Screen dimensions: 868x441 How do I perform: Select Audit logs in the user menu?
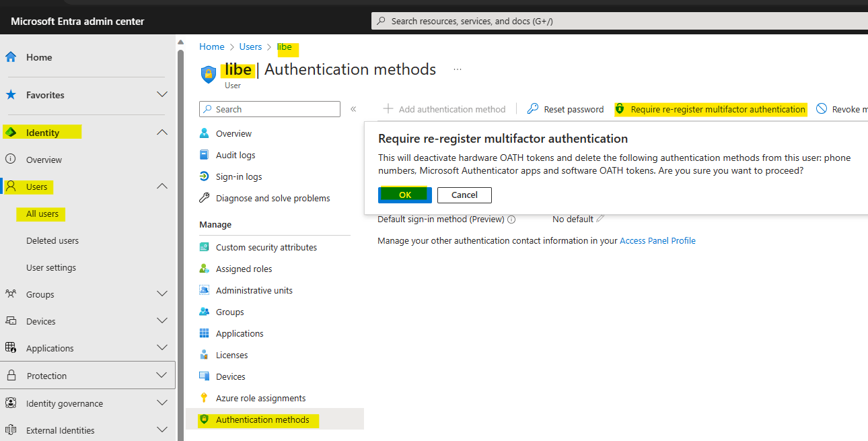point(236,155)
